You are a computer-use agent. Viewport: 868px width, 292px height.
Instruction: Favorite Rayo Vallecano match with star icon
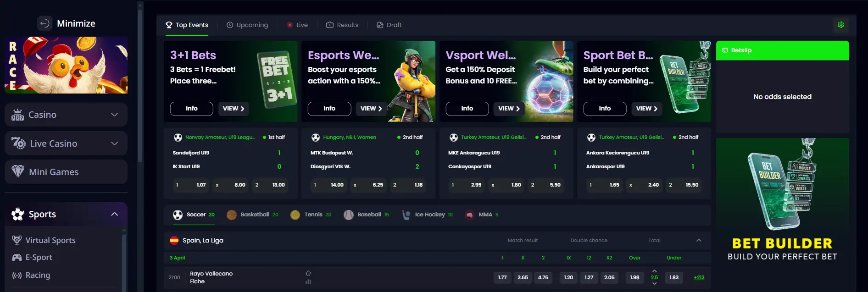coord(308,273)
